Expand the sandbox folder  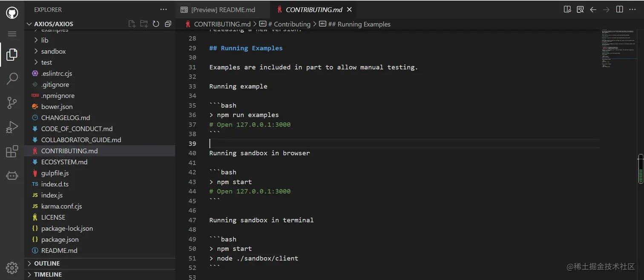[x=100, y=51]
